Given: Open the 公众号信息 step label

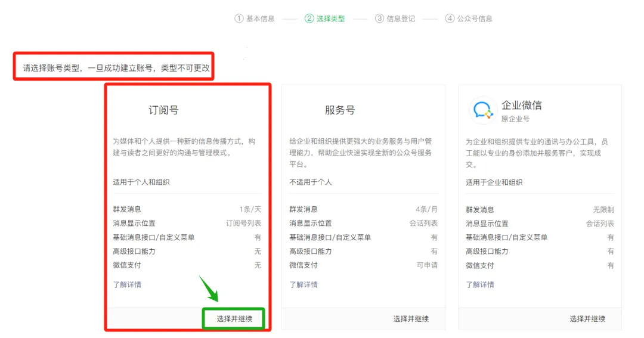Looking at the screenshot, I should (x=475, y=18).
